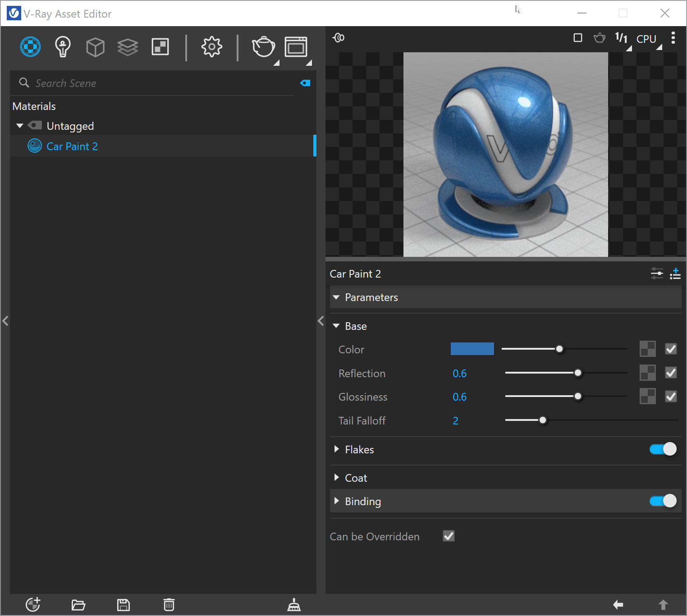Collapse the Untagged group
The height and width of the screenshot is (616, 687).
point(20,126)
